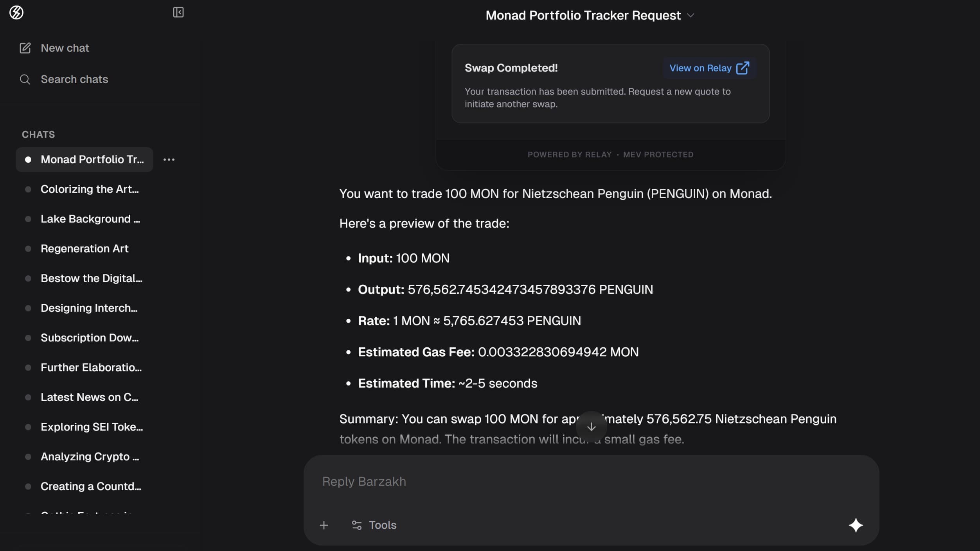
Task: Start a New chat
Action: [x=65, y=48]
